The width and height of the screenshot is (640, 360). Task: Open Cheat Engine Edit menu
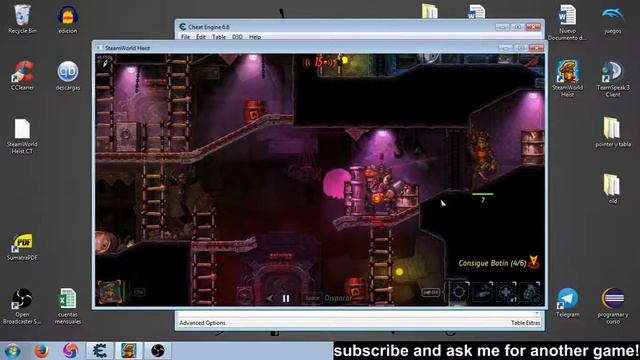point(201,37)
